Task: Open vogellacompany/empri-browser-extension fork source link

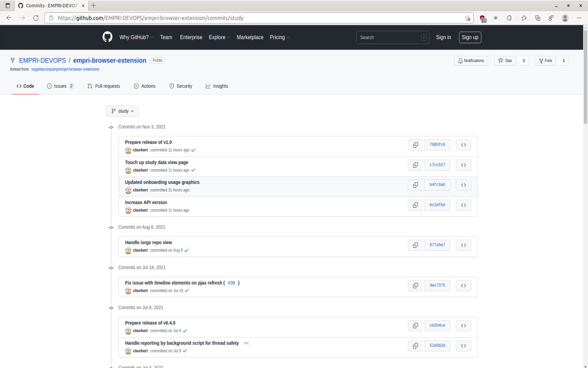Action: [x=65, y=69]
